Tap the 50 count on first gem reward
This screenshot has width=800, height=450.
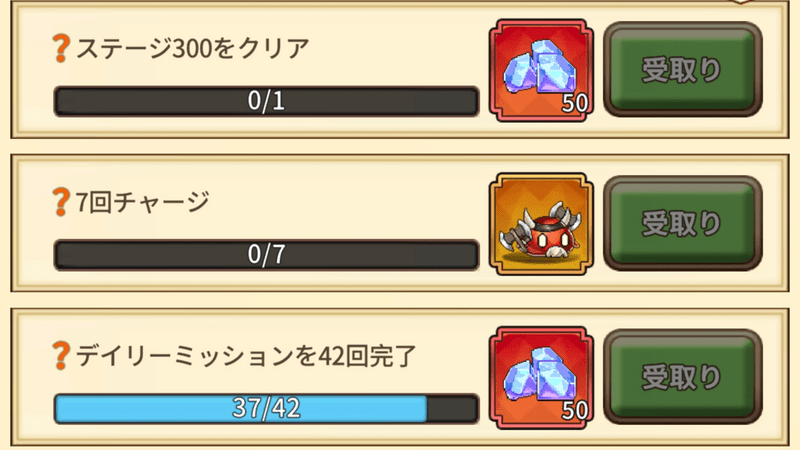tap(574, 104)
